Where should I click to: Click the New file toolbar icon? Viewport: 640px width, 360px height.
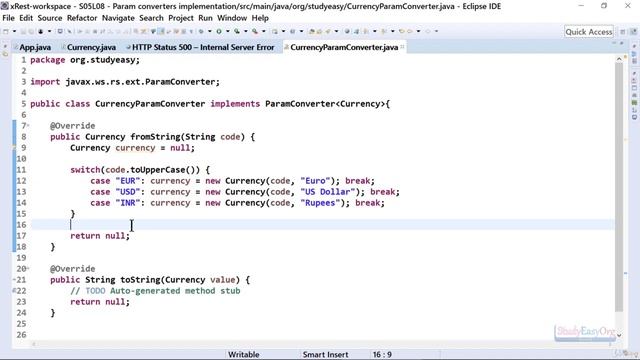(x=6, y=31)
